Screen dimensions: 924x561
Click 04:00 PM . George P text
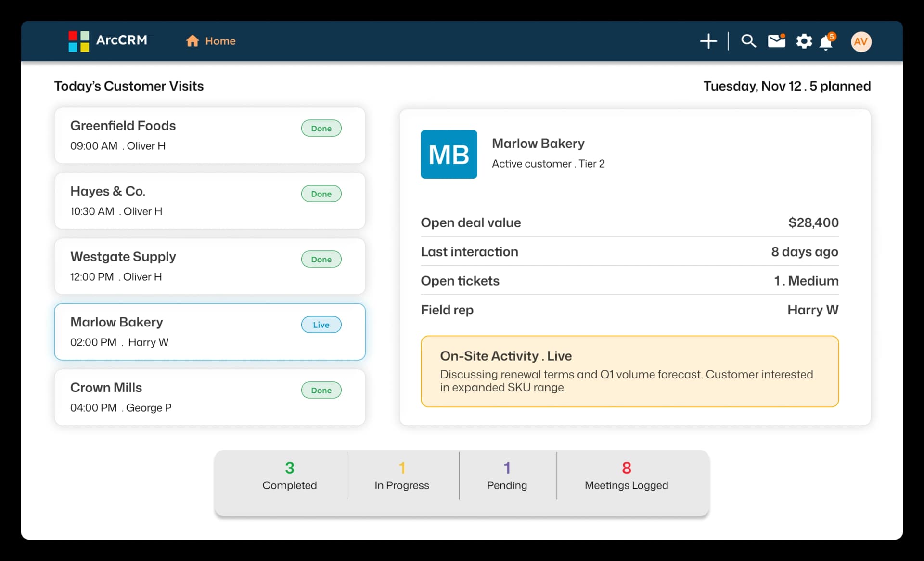point(121,408)
